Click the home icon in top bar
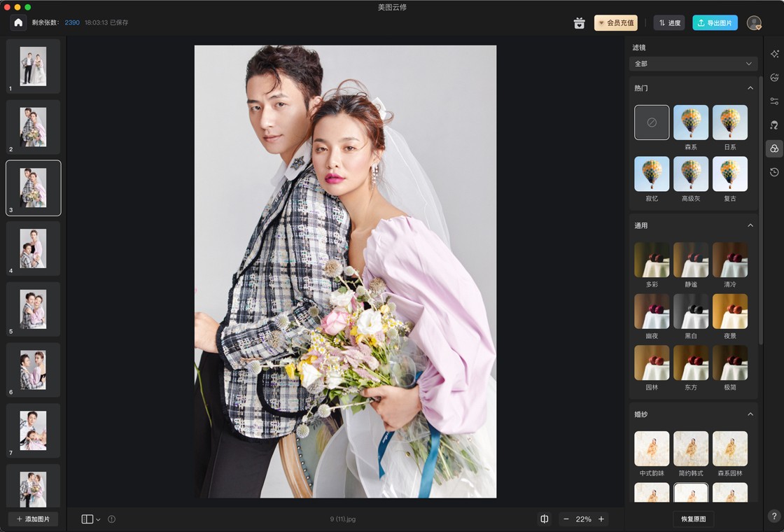The height and width of the screenshot is (532, 784). [x=18, y=22]
